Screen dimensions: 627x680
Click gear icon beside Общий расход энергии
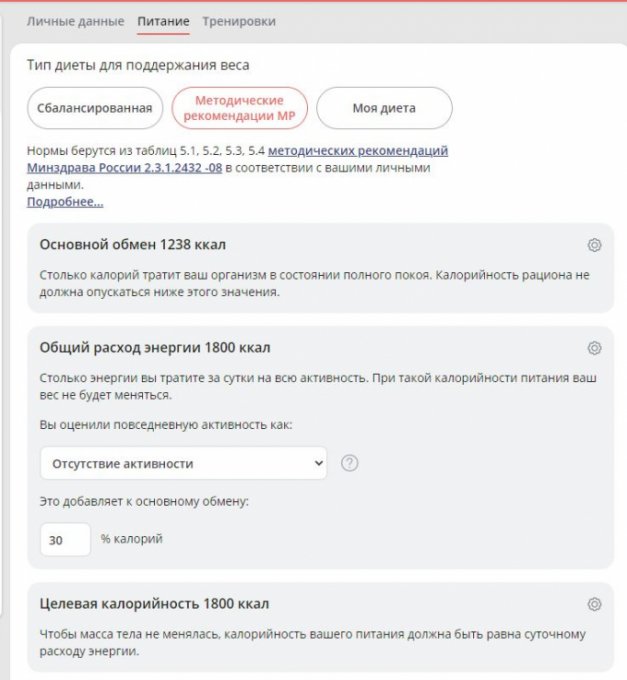point(594,348)
